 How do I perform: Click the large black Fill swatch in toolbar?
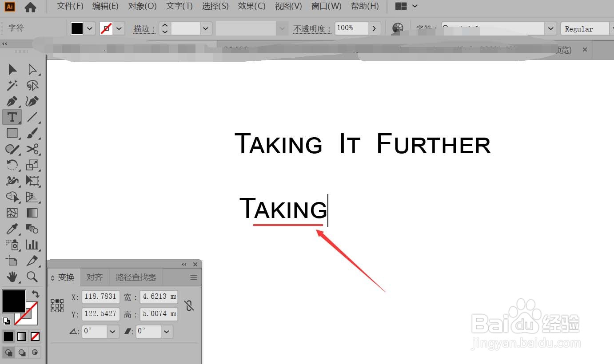14,301
